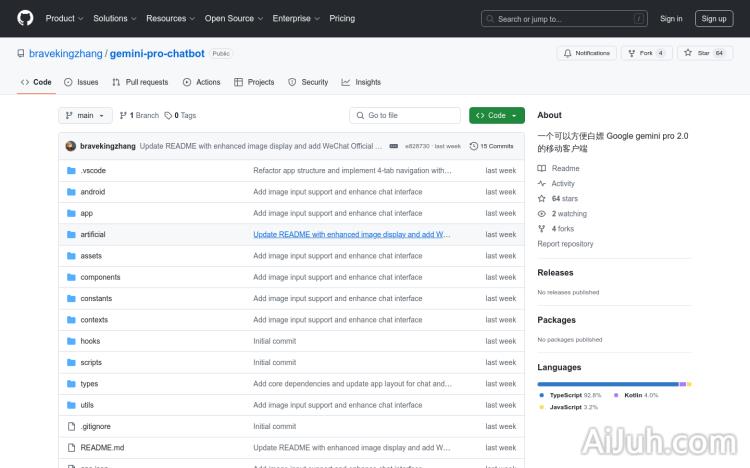Click the app folder icon

(x=71, y=213)
